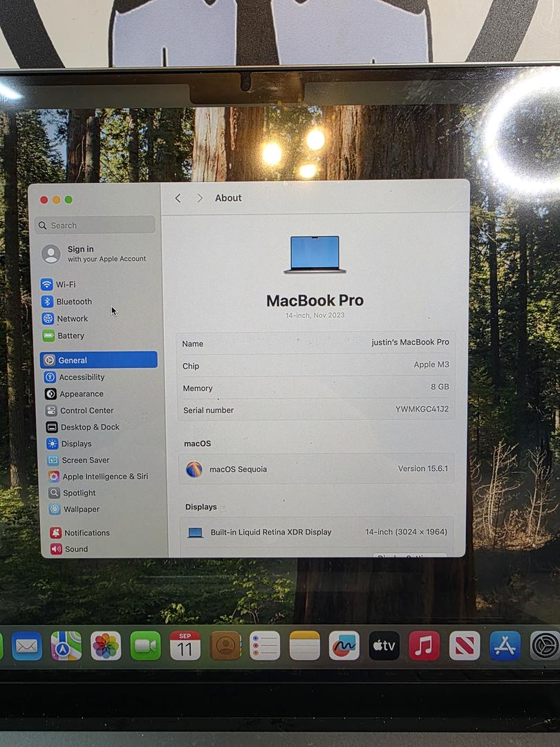Open System Settings from the Dock
The image size is (560, 747).
point(545,646)
